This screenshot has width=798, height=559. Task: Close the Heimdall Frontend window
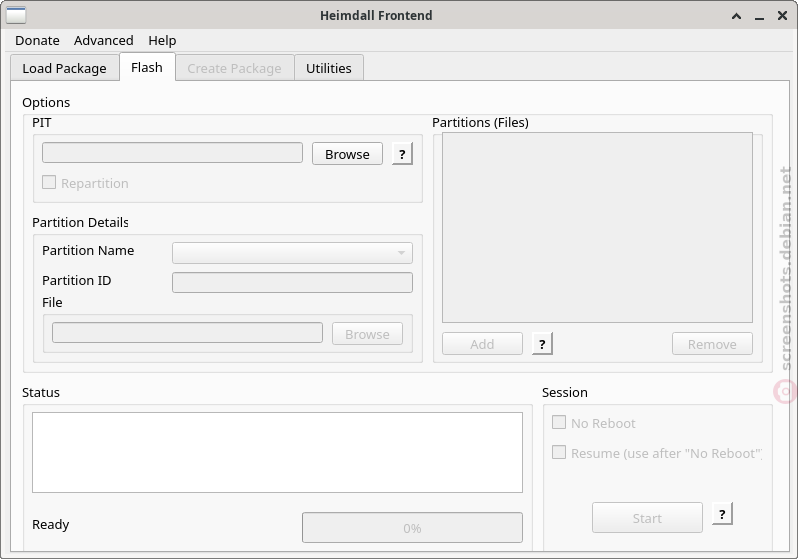pyautogui.click(x=783, y=16)
